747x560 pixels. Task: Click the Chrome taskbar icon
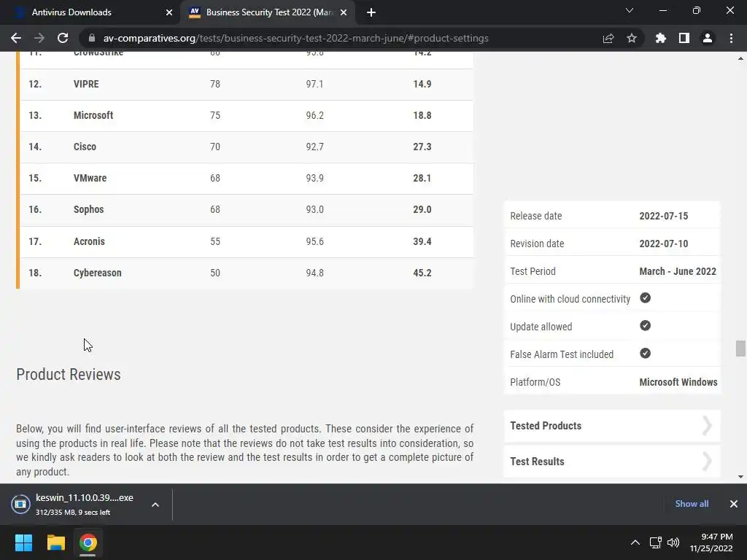click(88, 542)
